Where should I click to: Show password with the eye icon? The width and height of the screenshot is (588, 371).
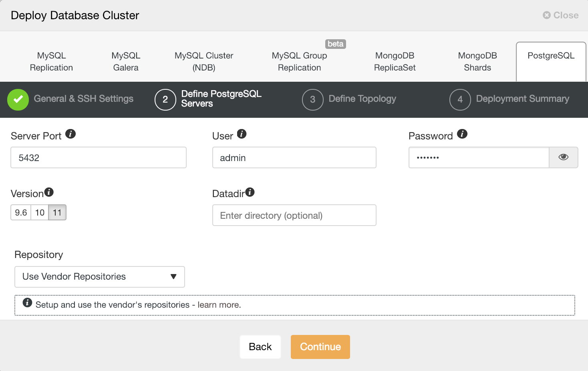[564, 157]
